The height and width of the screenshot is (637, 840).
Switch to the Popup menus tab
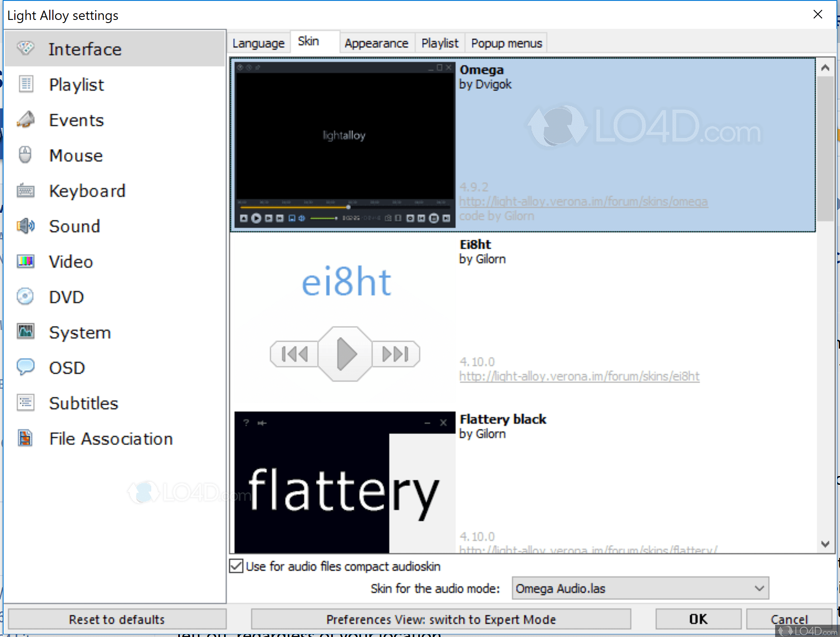click(x=506, y=42)
